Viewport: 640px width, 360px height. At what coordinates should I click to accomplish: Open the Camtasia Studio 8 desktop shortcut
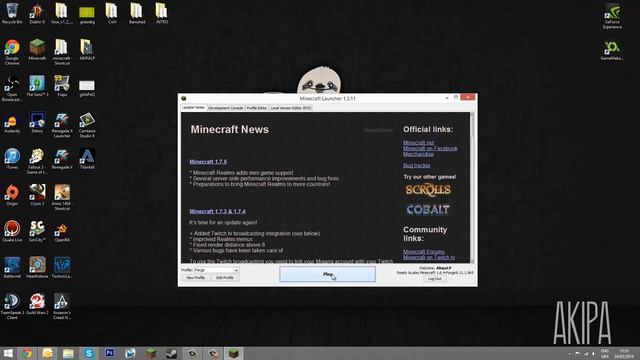[x=87, y=125]
